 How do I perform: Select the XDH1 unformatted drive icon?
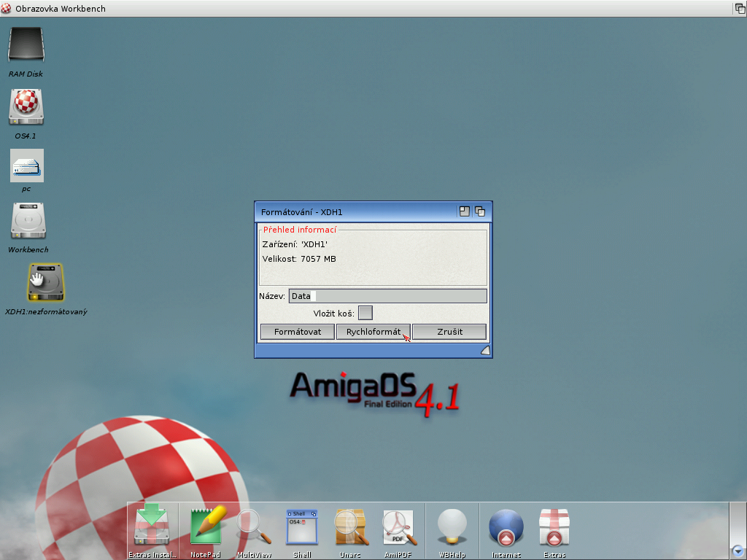coord(45,282)
